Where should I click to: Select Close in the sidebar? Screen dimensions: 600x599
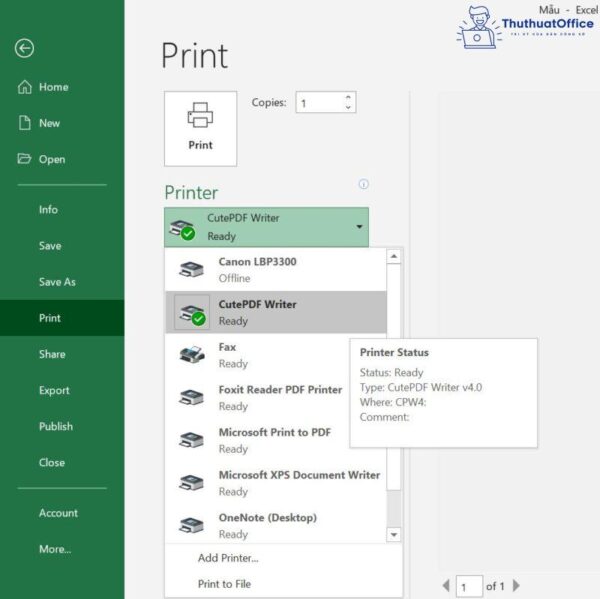[52, 463]
